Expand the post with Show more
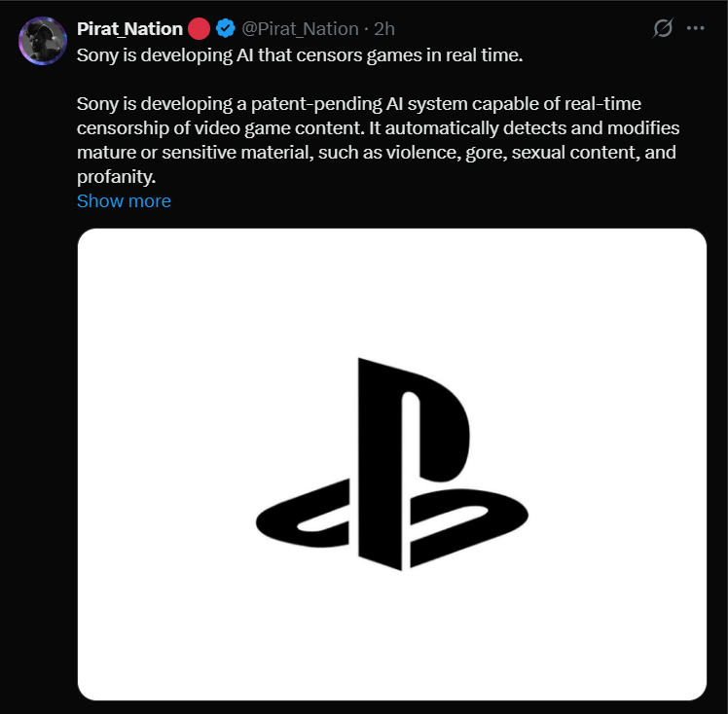728x714 pixels. pyautogui.click(x=124, y=201)
